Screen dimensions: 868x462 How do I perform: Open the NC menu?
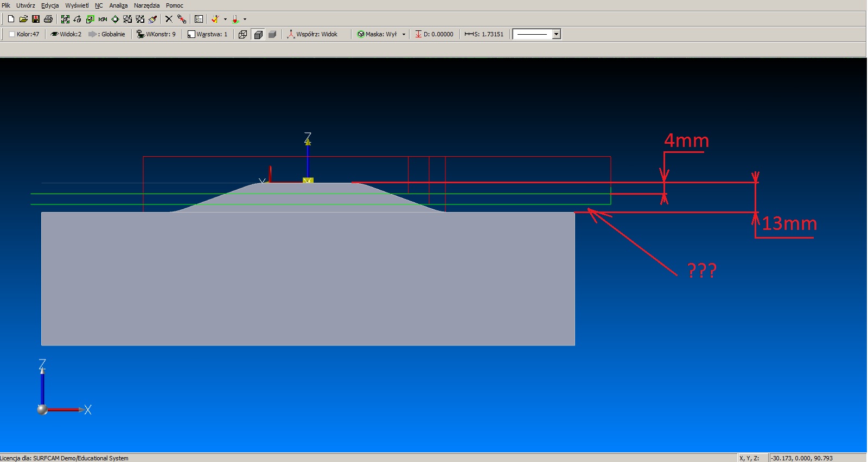(99, 5)
